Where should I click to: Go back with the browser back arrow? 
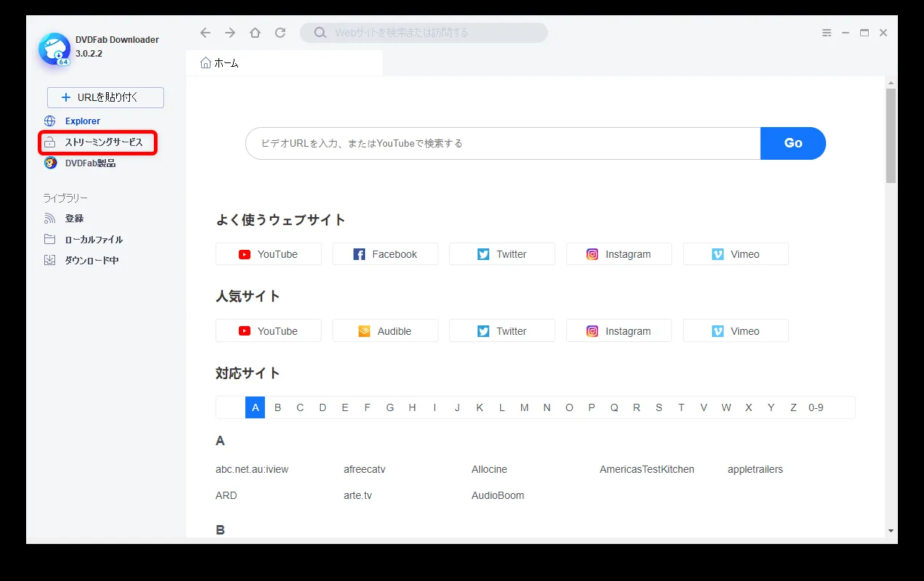point(205,33)
